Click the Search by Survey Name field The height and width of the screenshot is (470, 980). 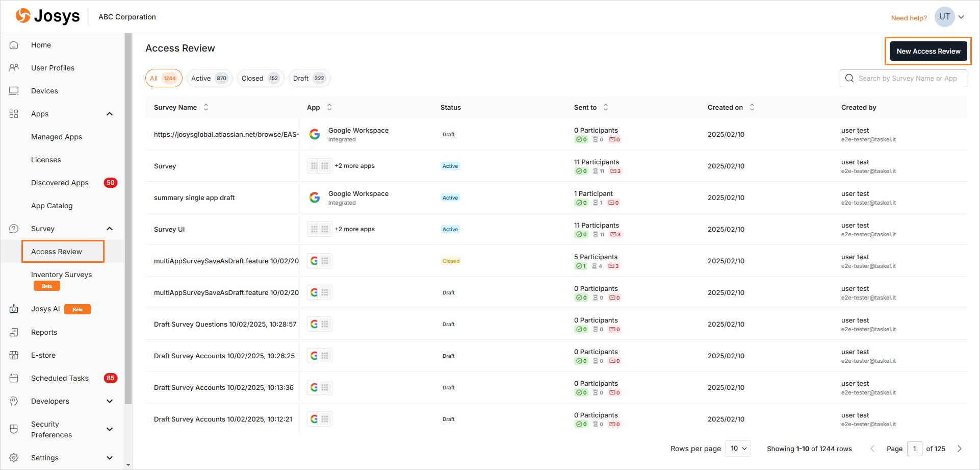903,78
